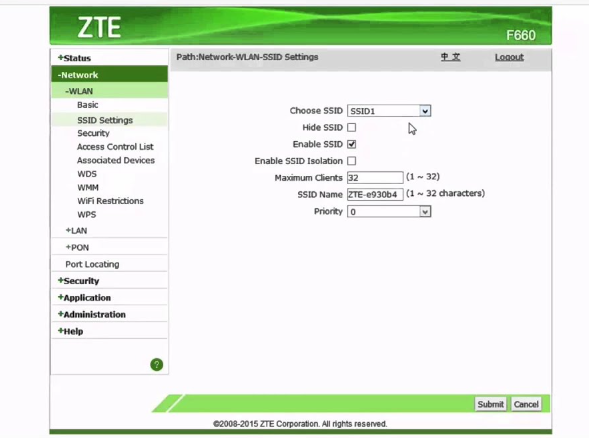Image resolution: width=589 pixels, height=438 pixels.
Task: Open Access Control List page
Action: click(x=115, y=147)
